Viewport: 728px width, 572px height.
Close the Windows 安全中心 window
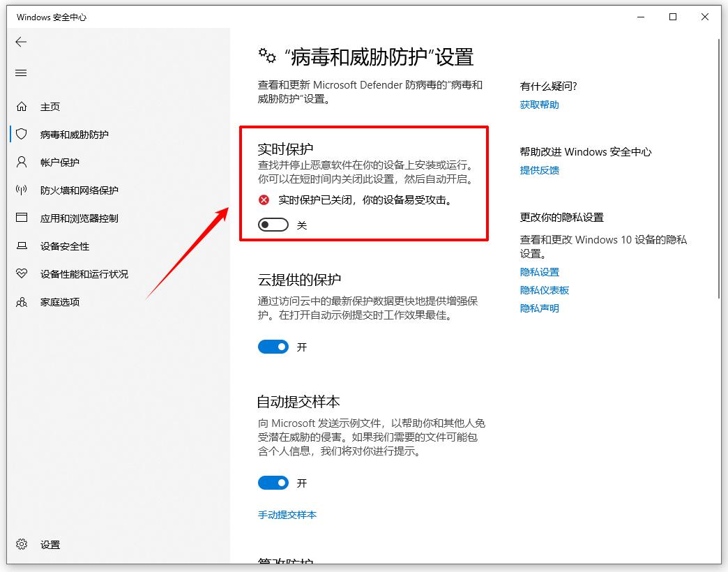pos(705,17)
